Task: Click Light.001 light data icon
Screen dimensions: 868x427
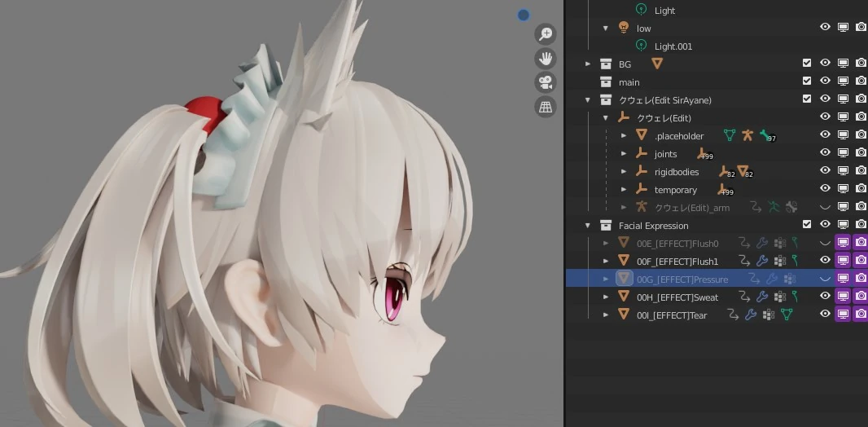Action: tap(642, 46)
